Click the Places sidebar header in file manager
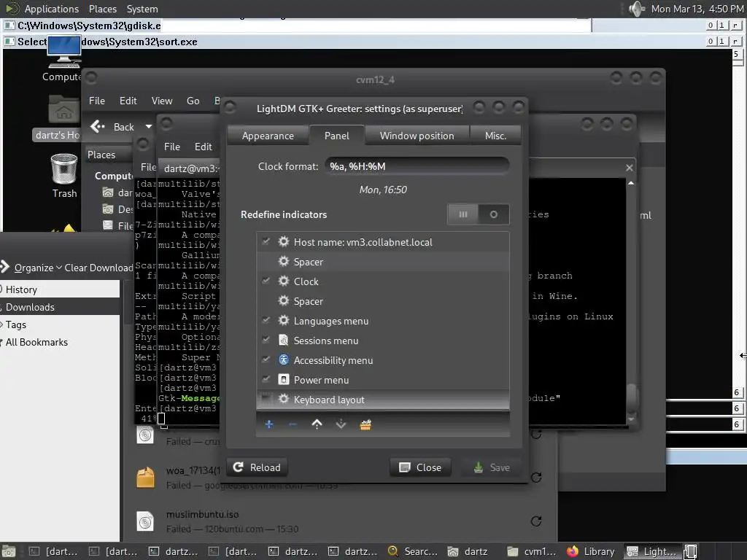 (x=108, y=155)
